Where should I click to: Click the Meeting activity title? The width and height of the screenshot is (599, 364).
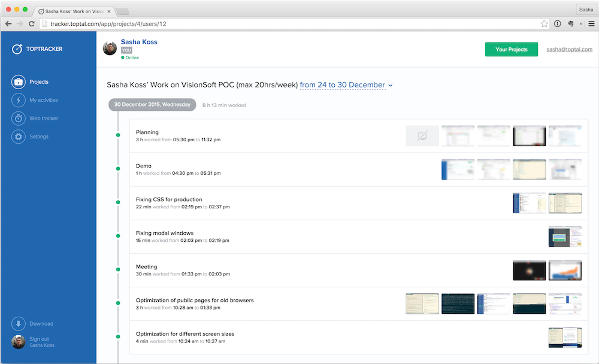point(146,266)
